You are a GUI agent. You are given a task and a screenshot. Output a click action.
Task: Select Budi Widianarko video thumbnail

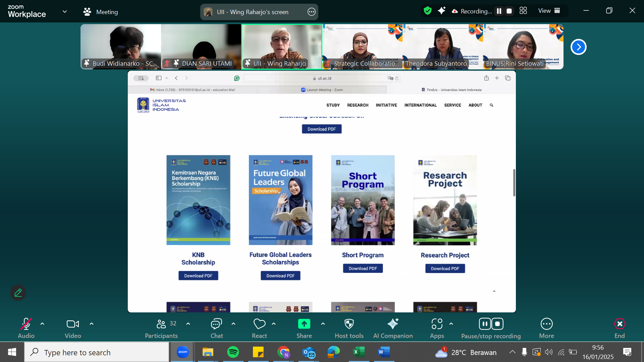point(121,47)
